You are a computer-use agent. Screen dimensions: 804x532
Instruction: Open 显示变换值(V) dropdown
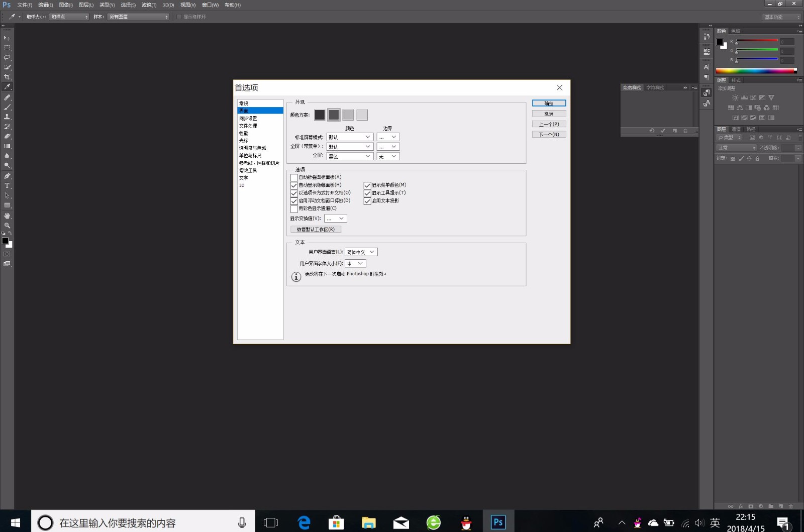[x=335, y=219]
